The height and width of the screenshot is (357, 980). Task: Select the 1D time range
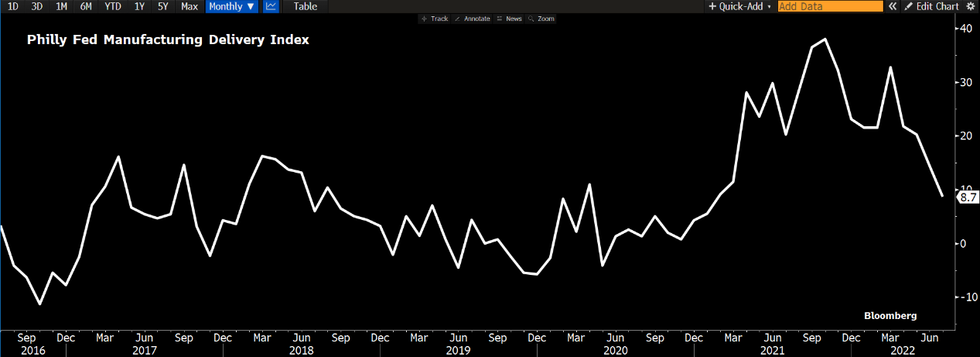coord(13,6)
